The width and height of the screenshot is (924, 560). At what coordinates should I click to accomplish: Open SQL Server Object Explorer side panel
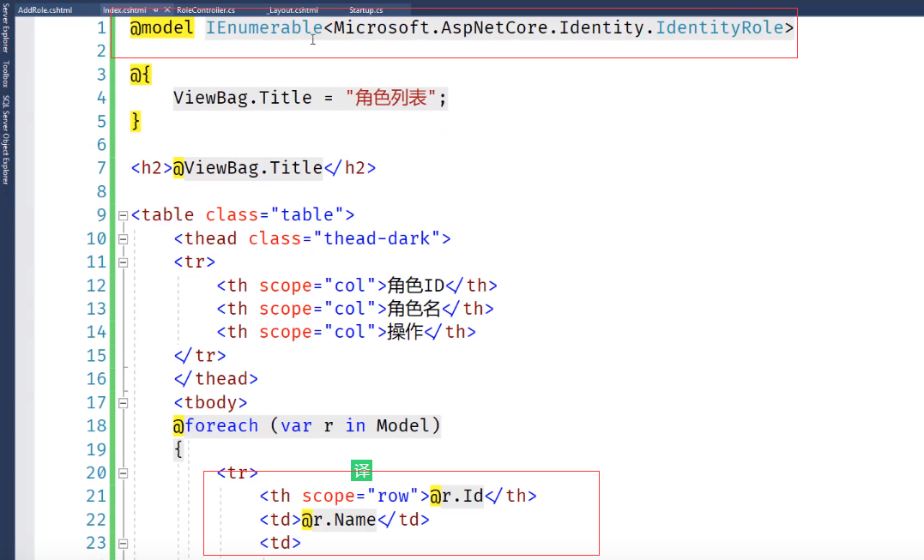(5, 140)
